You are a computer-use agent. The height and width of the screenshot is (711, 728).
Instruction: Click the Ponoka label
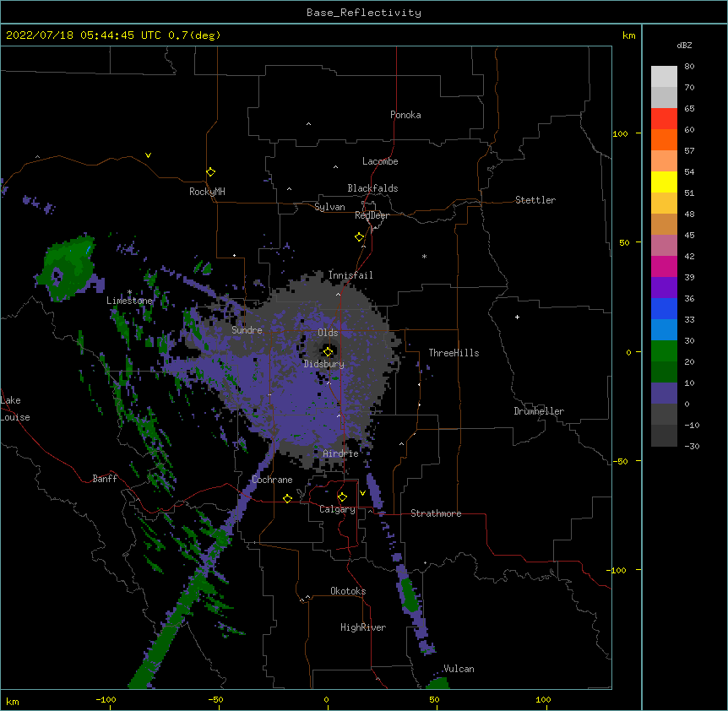(405, 115)
